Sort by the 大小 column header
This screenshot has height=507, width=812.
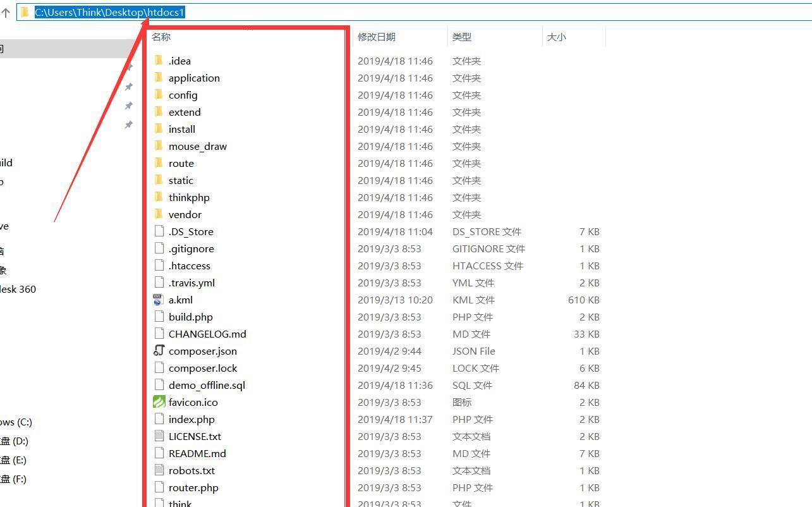tap(557, 37)
